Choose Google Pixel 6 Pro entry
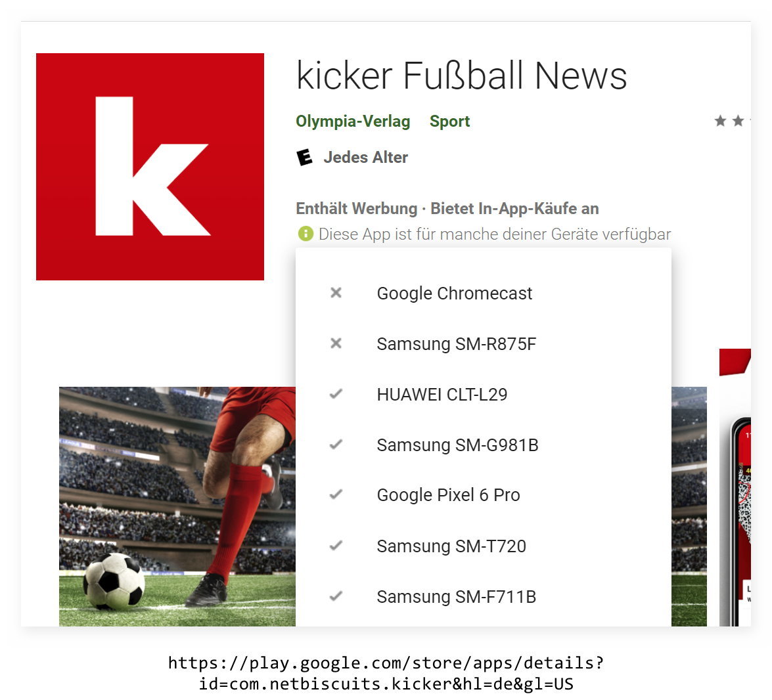This screenshot has width=772, height=700. (x=449, y=495)
